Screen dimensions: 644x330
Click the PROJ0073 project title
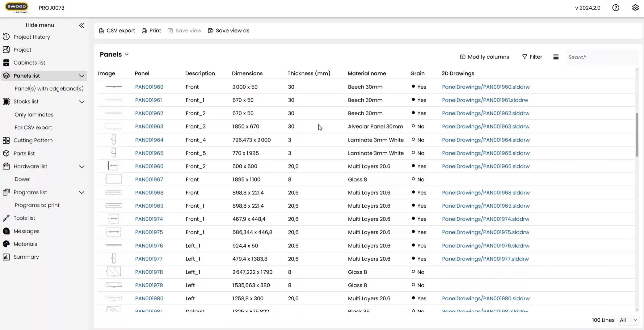pos(52,8)
